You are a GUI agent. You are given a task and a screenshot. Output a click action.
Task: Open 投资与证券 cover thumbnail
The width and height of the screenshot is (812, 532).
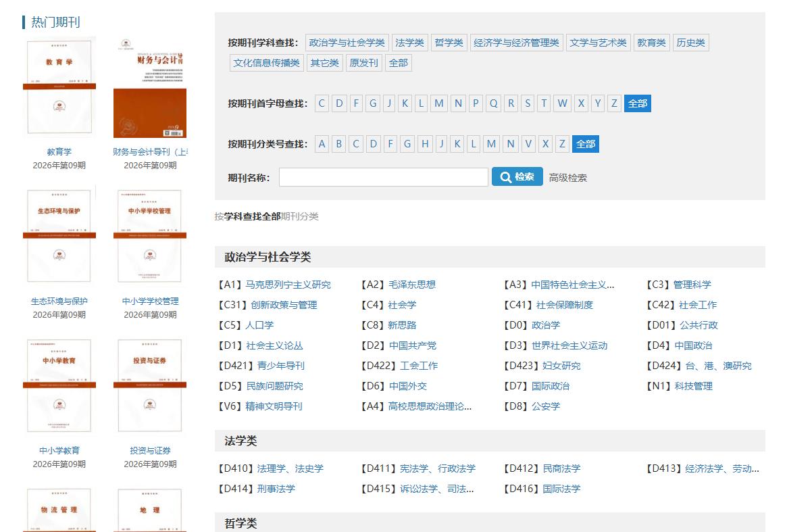coord(150,386)
